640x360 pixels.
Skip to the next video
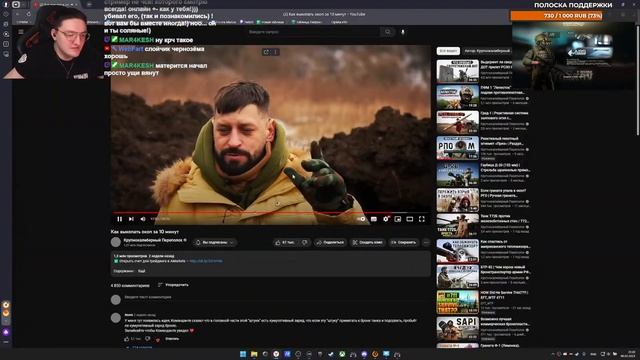(x=131, y=219)
